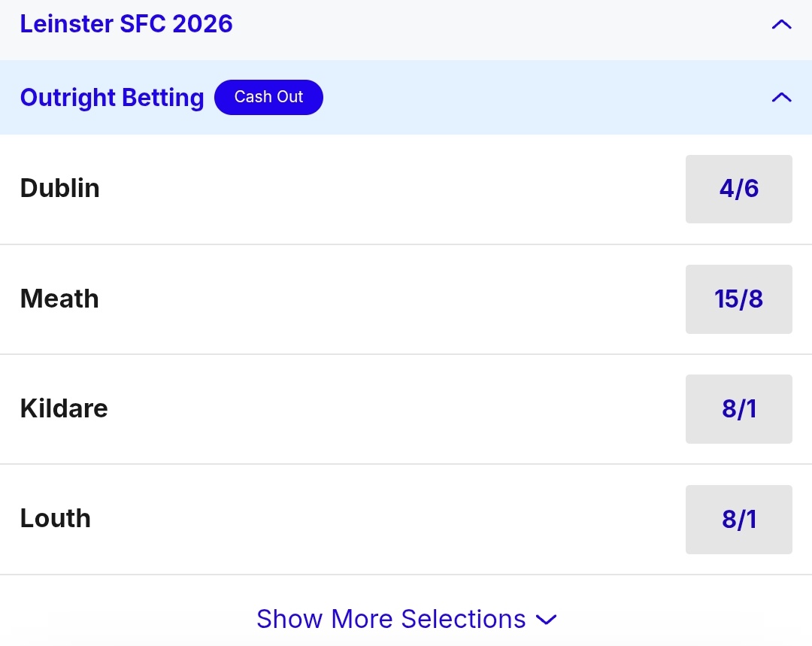Tap the Cash Out badge
This screenshot has height=646, width=812.
click(268, 97)
